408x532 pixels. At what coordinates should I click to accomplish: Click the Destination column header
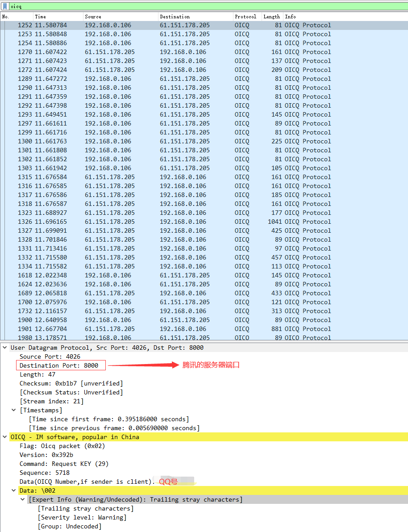[x=196, y=17]
